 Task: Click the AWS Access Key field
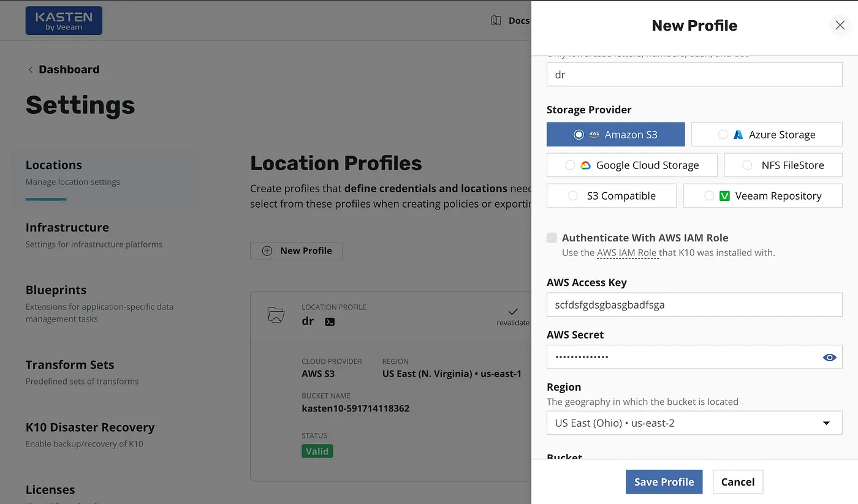click(x=694, y=304)
